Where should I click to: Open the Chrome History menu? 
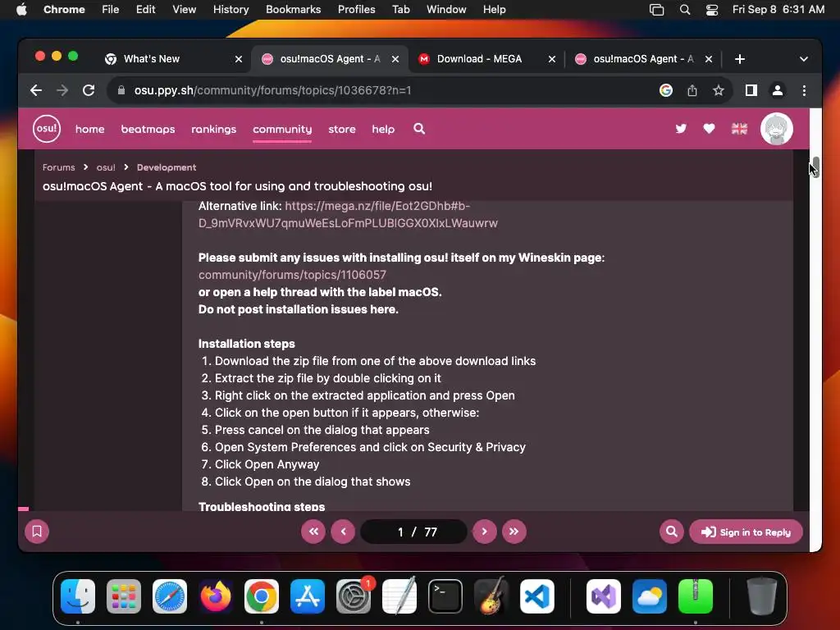tap(231, 9)
